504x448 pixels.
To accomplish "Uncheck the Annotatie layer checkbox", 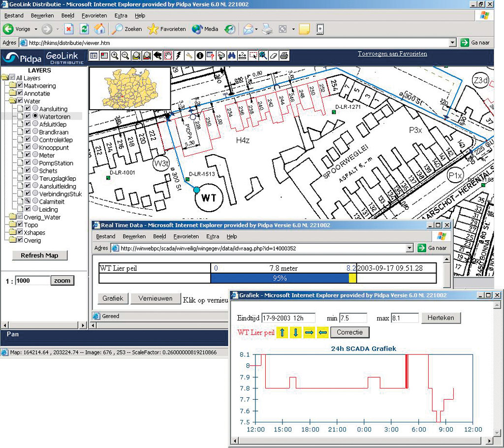I will coord(20,94).
